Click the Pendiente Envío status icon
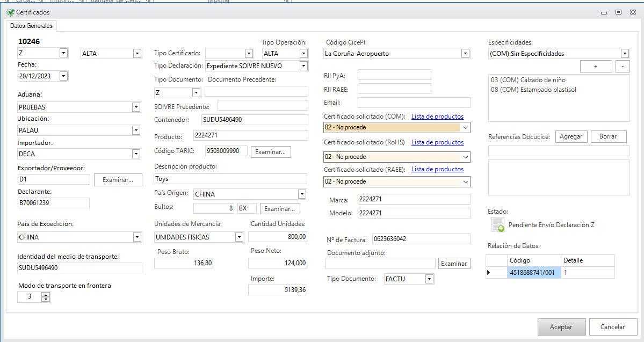 tap(497, 225)
